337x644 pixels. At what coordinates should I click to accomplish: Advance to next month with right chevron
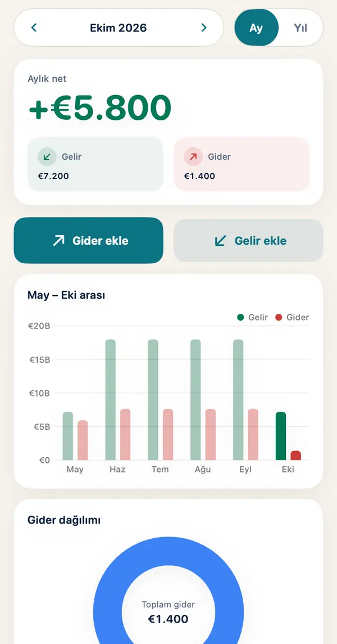point(204,28)
